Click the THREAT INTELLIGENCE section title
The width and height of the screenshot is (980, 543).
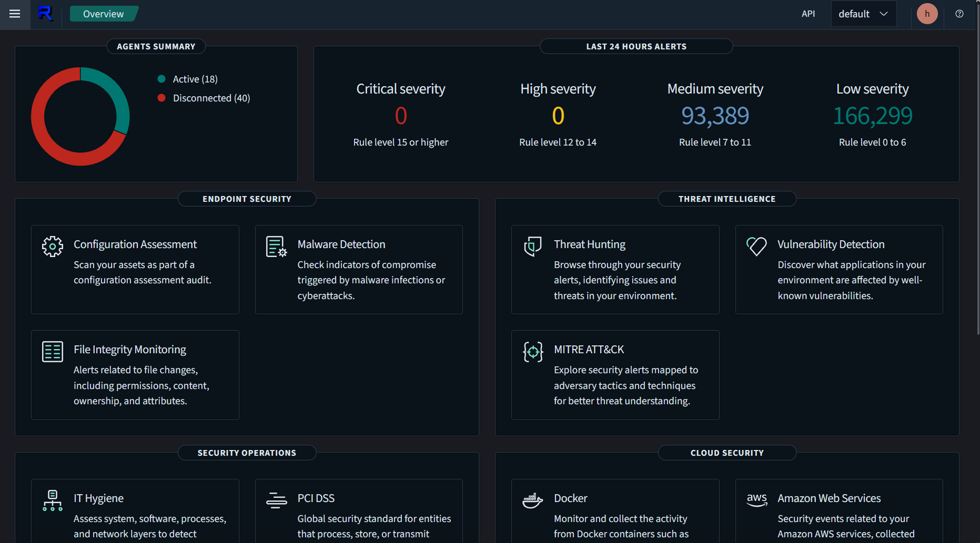(727, 199)
